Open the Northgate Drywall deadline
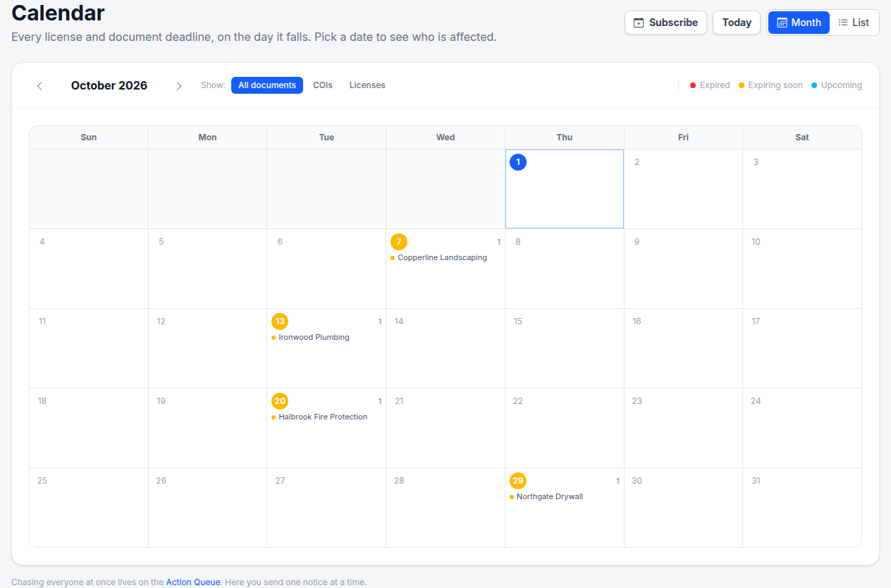This screenshot has height=588, width=891. pyautogui.click(x=546, y=497)
